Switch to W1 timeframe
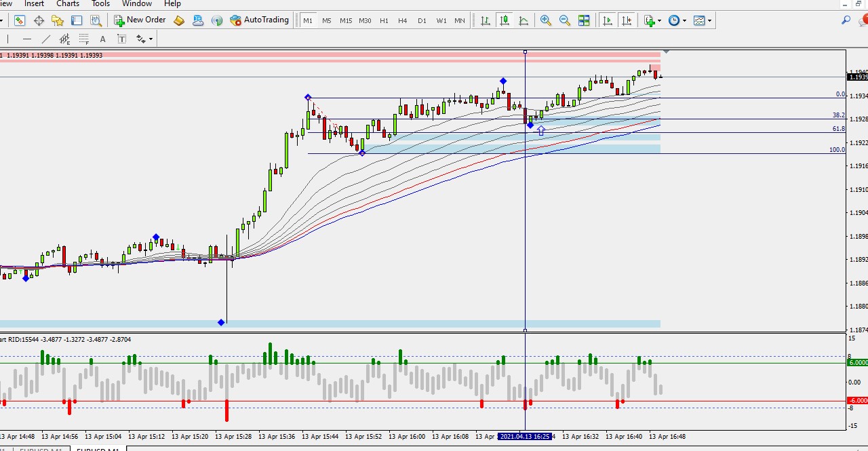This screenshot has width=868, height=451. [x=441, y=20]
